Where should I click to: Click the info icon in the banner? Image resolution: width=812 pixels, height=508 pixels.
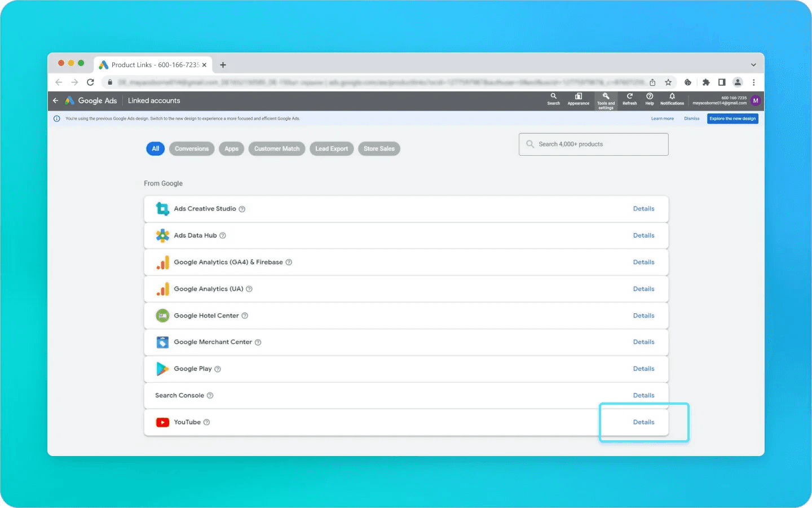(56, 119)
